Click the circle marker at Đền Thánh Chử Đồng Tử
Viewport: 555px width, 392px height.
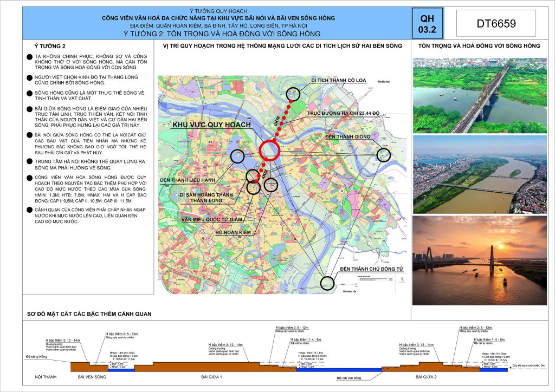pyautogui.click(x=327, y=283)
